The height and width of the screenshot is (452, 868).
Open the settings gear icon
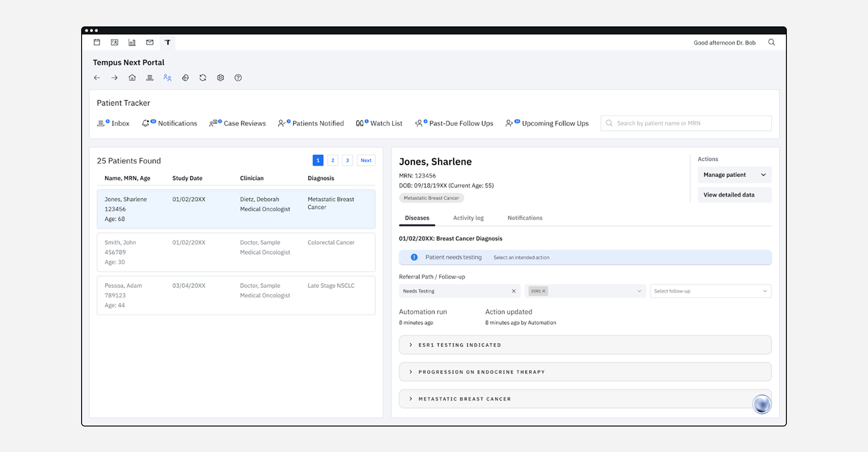coord(221,78)
